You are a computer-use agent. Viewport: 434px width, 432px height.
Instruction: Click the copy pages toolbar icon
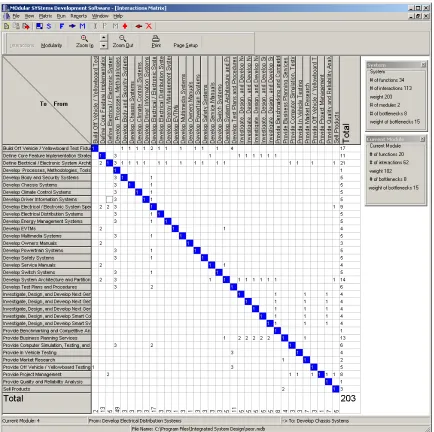click(16, 26)
